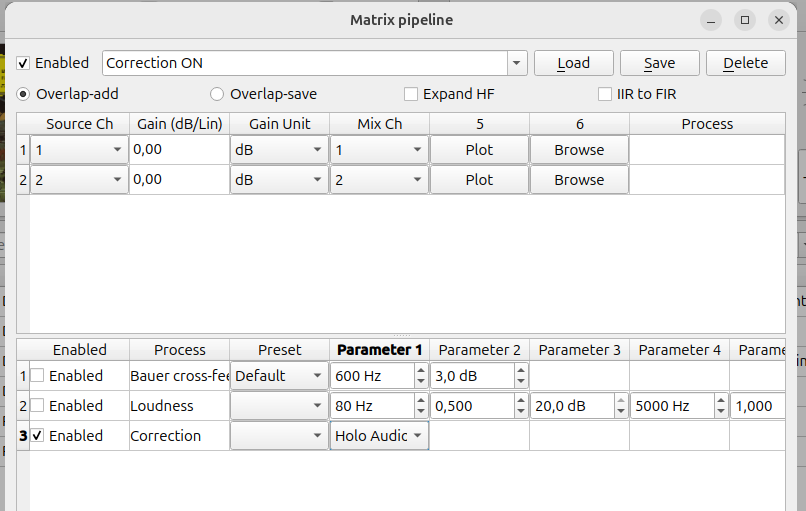Viewport: 806px width, 511px height.
Task: Increase the 80 Hz Loudness value
Action: [421, 400]
